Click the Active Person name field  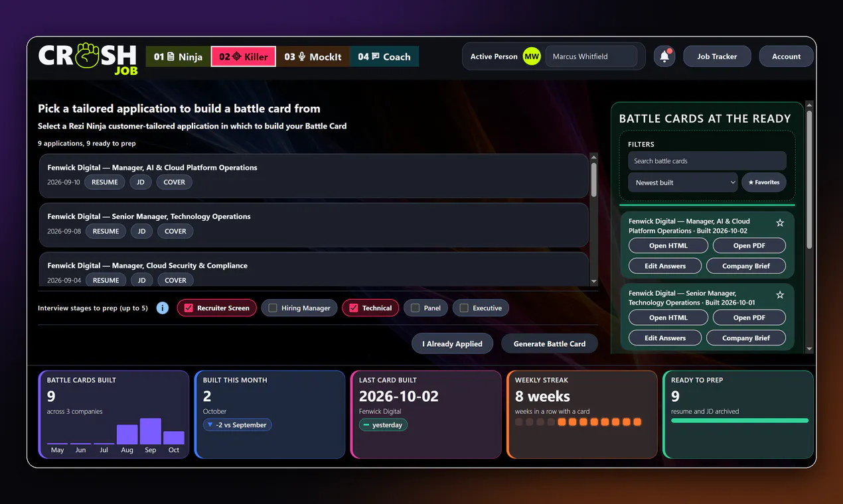click(591, 56)
